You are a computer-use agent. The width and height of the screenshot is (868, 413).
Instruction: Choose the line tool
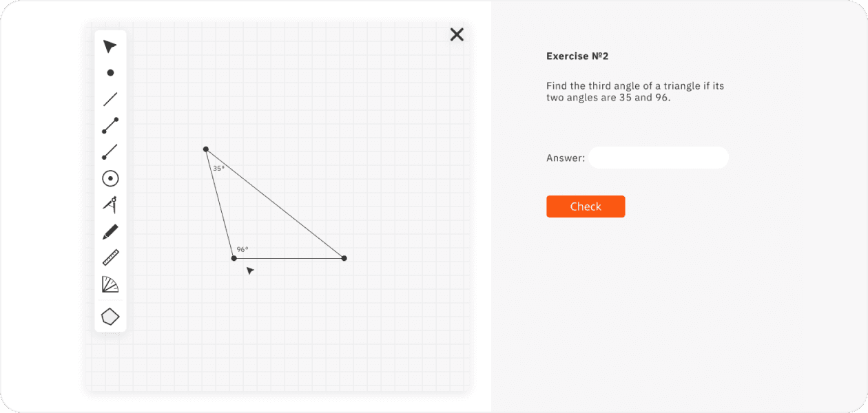pyautogui.click(x=110, y=99)
